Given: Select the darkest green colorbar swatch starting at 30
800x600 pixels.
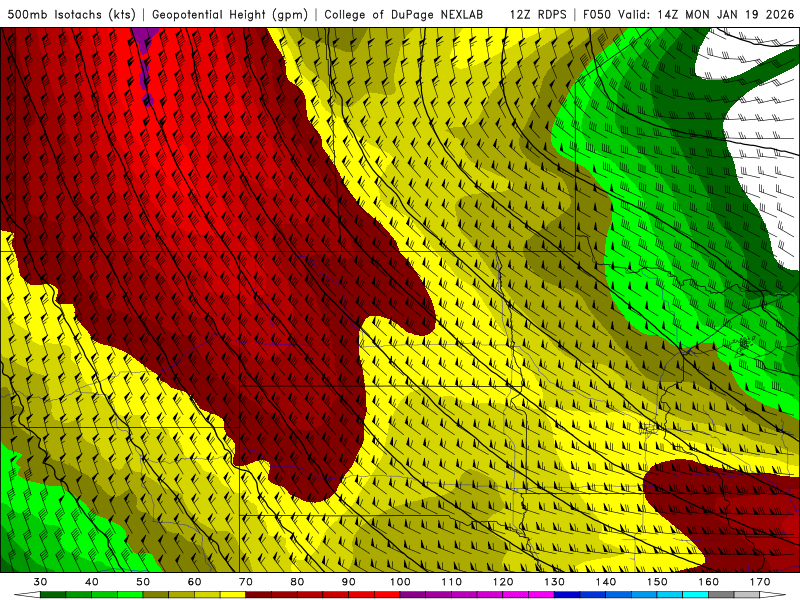Looking at the screenshot, I should [x=53, y=595].
